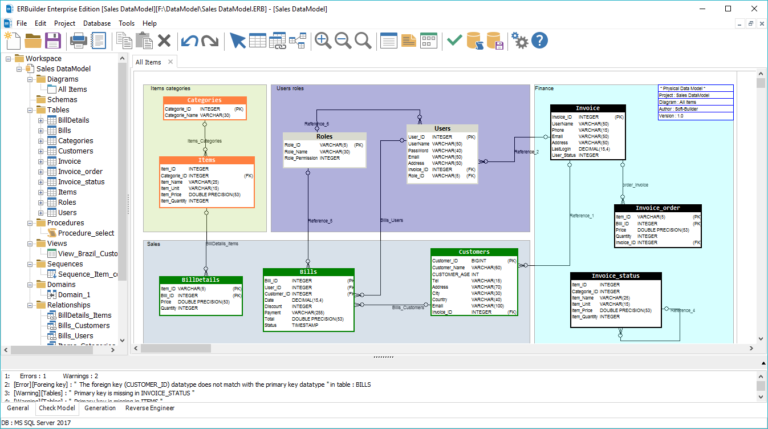Click the settings gear icon

519,41
